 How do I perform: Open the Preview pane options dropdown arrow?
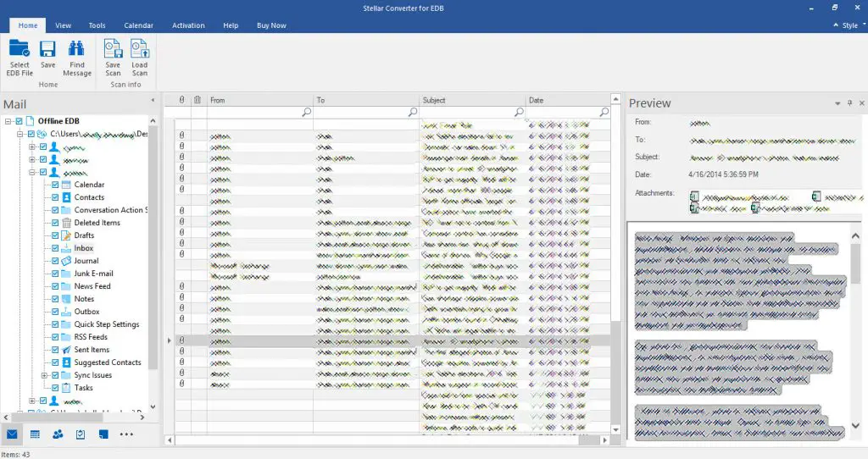pyautogui.click(x=837, y=103)
